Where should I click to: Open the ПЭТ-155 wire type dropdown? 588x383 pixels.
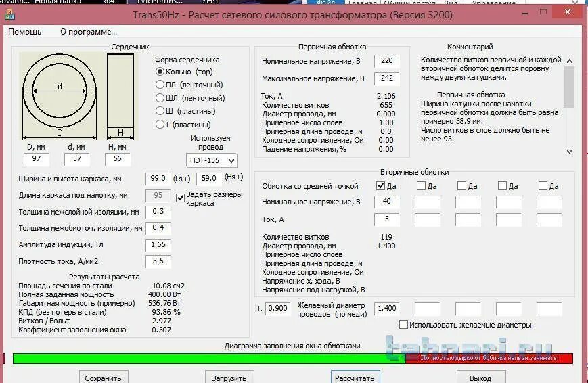pyautogui.click(x=212, y=160)
